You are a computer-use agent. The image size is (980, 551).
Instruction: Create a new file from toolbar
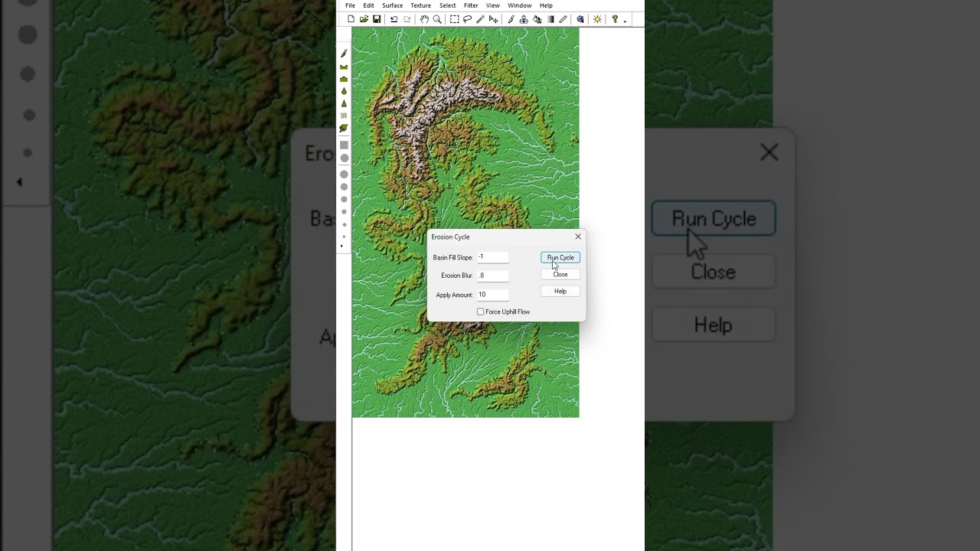[351, 19]
